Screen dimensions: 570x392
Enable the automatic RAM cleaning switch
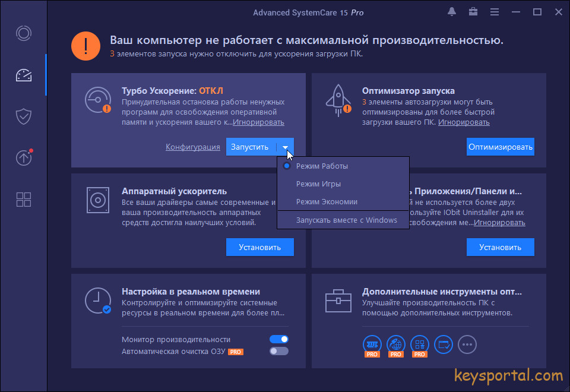[x=278, y=351]
